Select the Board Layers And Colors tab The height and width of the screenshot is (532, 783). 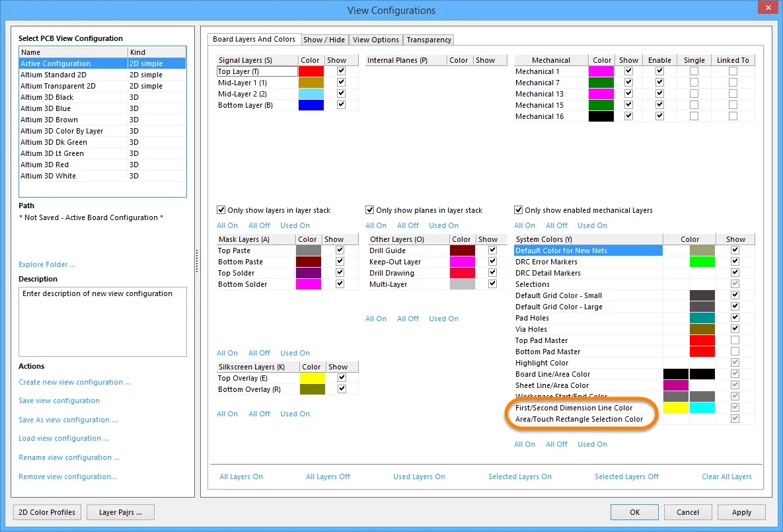[x=254, y=39]
